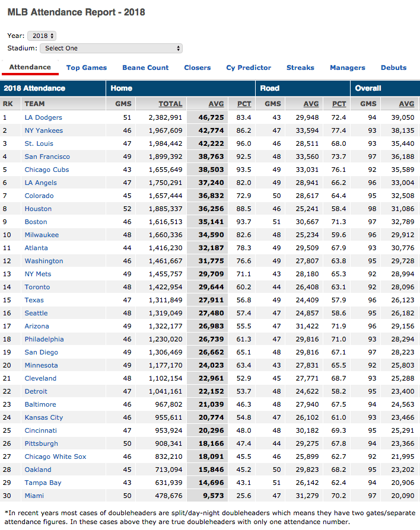
Task: Click the St. Louis team link
Action: tap(39, 143)
